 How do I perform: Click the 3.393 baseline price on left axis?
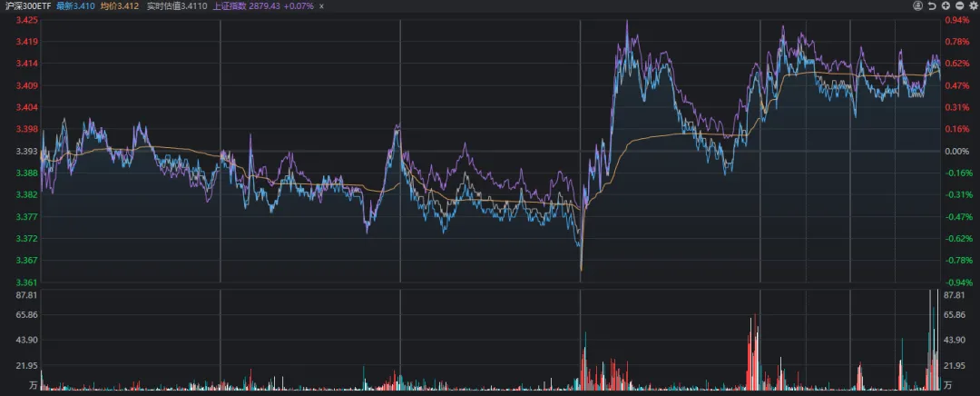pos(26,151)
